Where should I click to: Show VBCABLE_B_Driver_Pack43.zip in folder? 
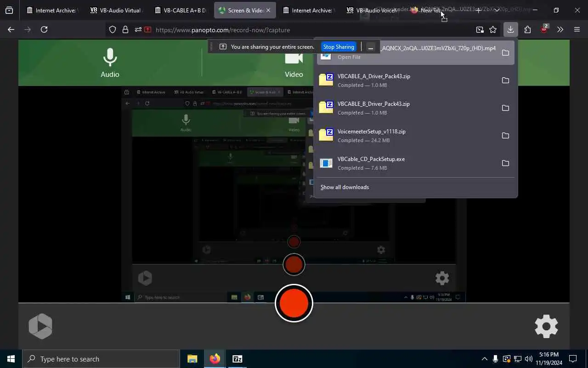click(x=505, y=108)
